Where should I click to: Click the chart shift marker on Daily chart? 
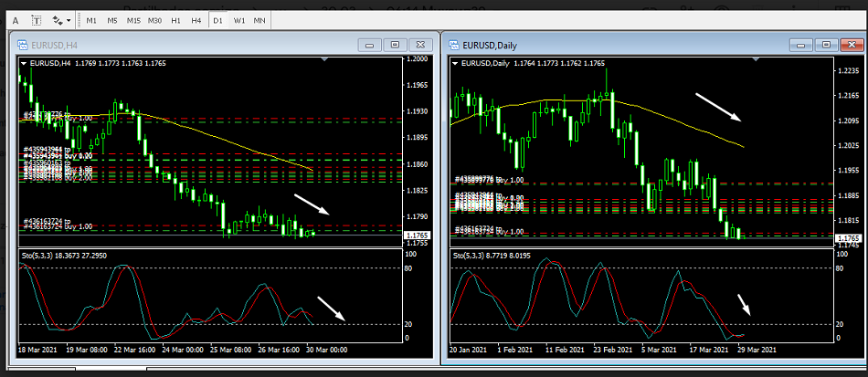tap(756, 58)
